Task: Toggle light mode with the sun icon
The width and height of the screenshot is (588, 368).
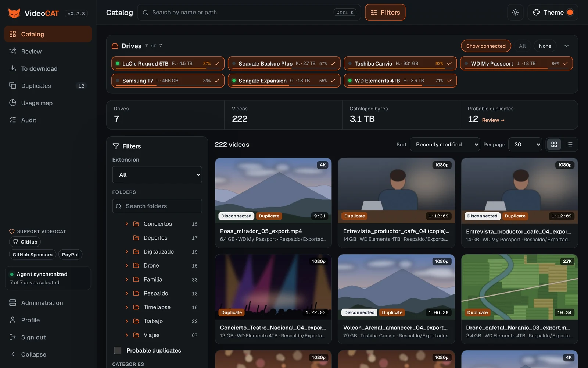Action: click(515, 13)
